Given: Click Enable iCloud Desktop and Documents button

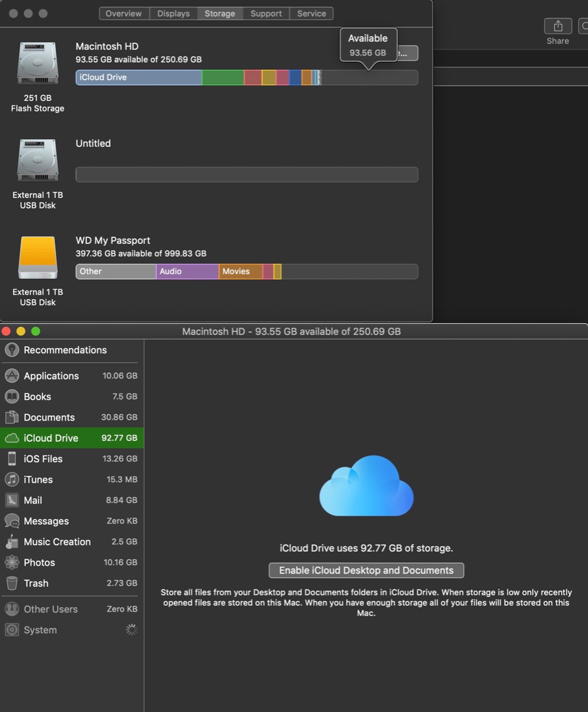Looking at the screenshot, I should pos(367,570).
